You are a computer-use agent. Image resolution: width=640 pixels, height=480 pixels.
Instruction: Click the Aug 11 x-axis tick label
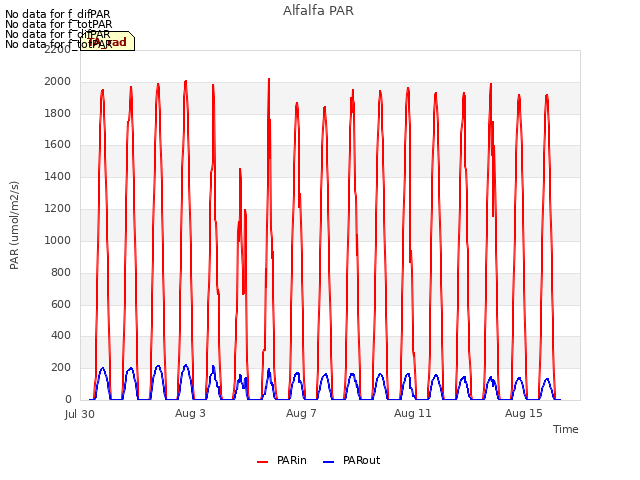click(x=412, y=413)
